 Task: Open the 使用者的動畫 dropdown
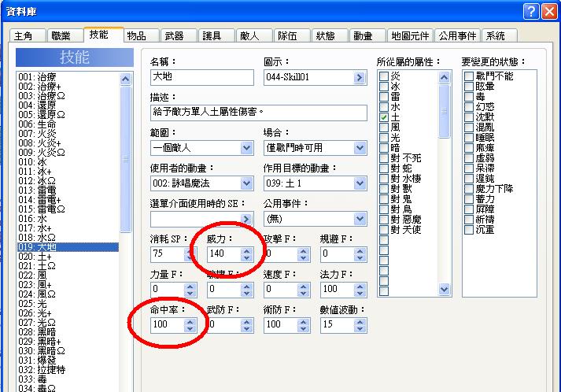pos(246,183)
